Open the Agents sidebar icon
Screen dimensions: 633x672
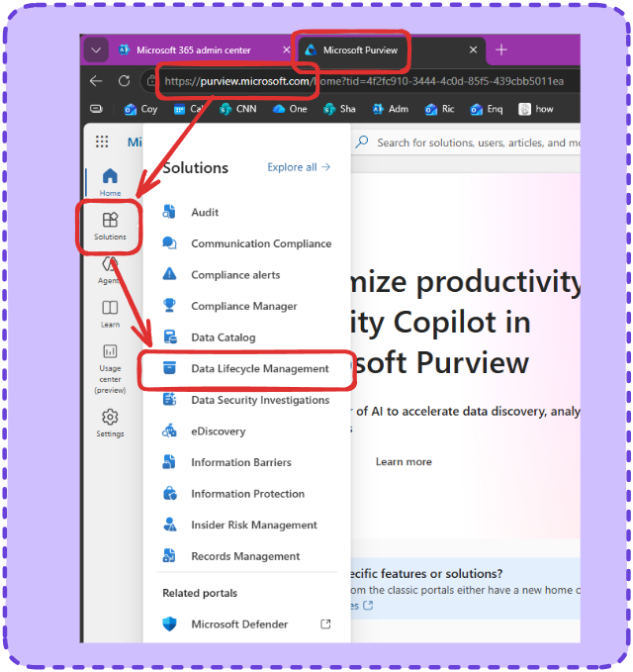pos(110,269)
